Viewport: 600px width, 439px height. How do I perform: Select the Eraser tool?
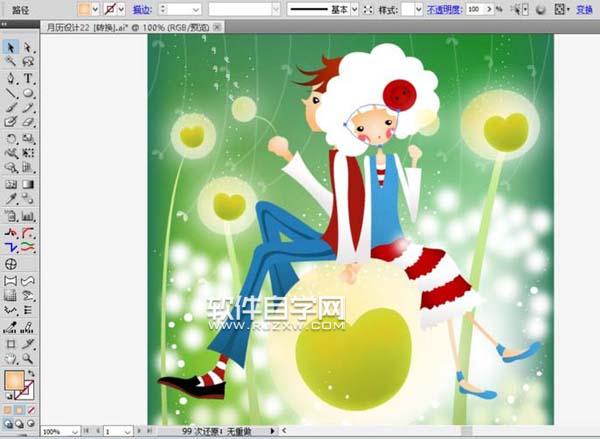(28, 122)
